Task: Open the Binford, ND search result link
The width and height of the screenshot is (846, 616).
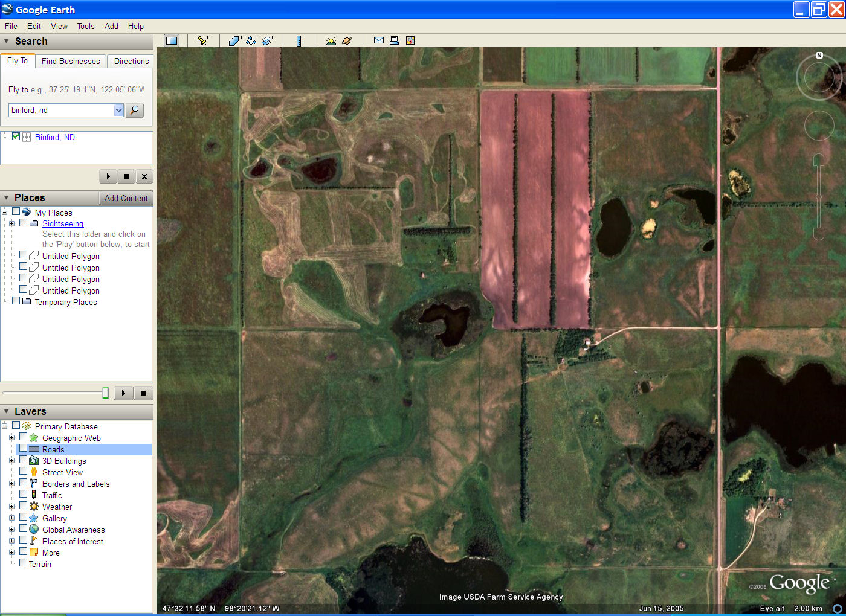Action: pos(55,137)
